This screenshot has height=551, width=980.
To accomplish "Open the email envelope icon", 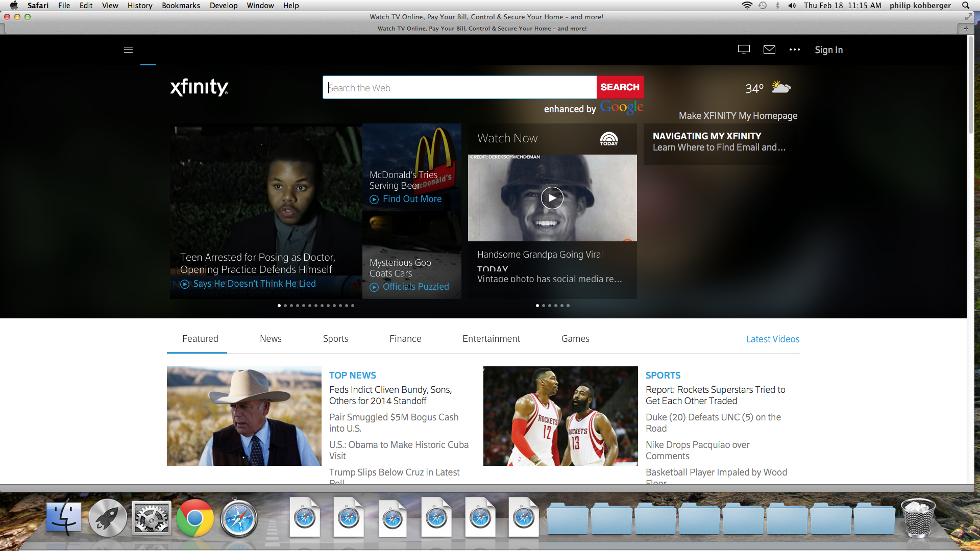I will (x=769, y=49).
